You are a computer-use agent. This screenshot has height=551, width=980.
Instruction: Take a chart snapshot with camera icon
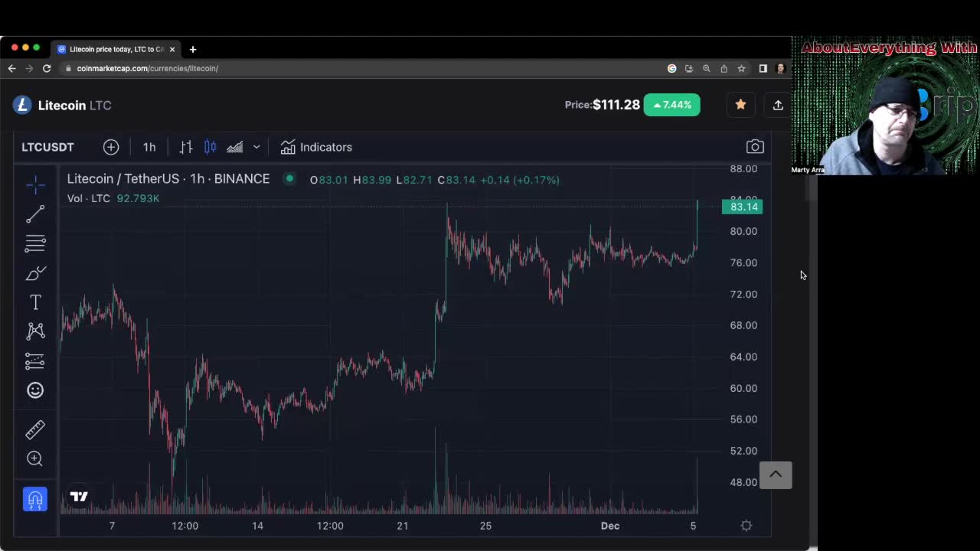coord(755,147)
